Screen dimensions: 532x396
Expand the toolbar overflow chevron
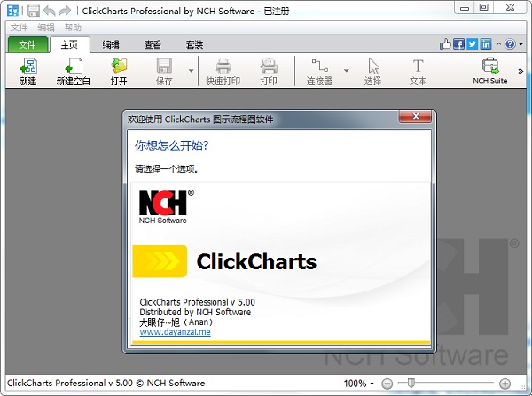click(x=520, y=71)
